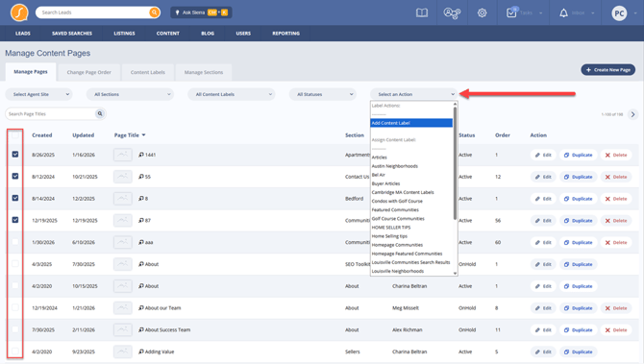Open the Select Agent Site dropdown
This screenshot has width=644, height=364.
point(38,94)
